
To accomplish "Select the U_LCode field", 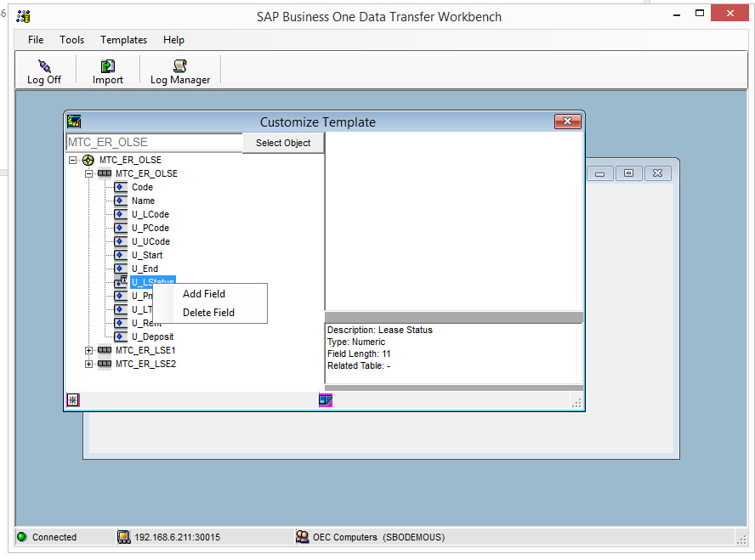I will (150, 214).
